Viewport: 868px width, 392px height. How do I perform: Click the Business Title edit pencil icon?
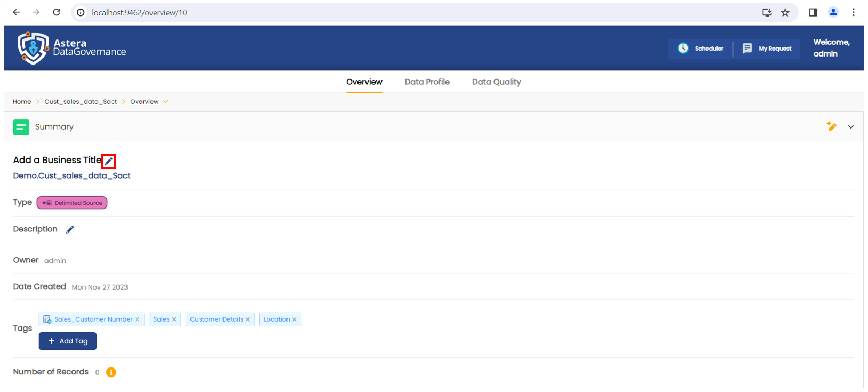[x=109, y=161]
